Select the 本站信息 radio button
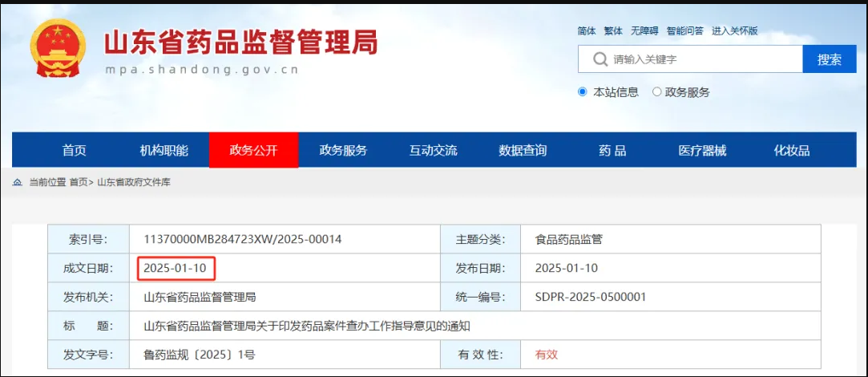 pos(582,92)
